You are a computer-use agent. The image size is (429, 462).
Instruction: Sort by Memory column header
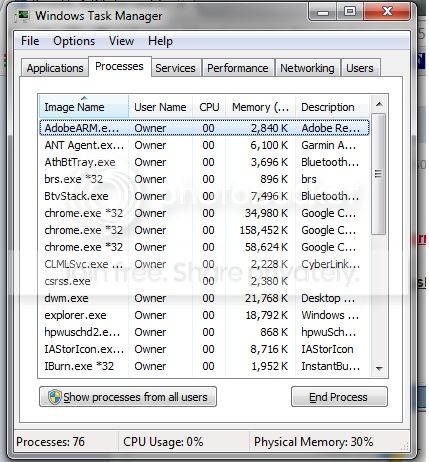tap(261, 107)
